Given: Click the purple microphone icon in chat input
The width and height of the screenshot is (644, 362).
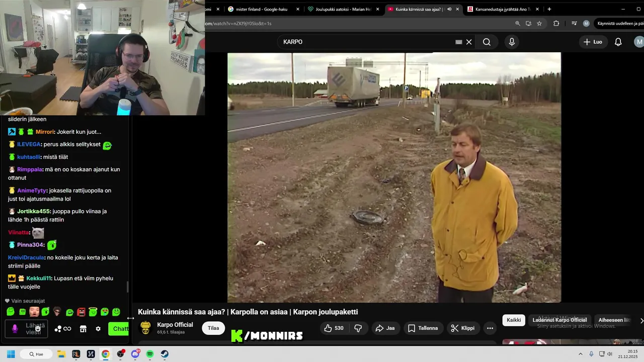Looking at the screenshot, I should coord(15,329).
